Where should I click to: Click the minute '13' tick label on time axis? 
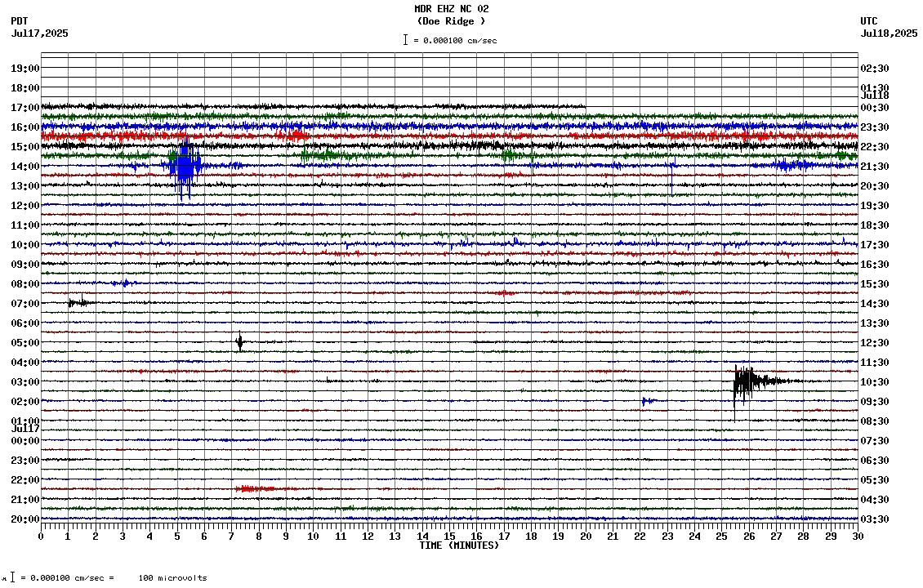coord(395,537)
